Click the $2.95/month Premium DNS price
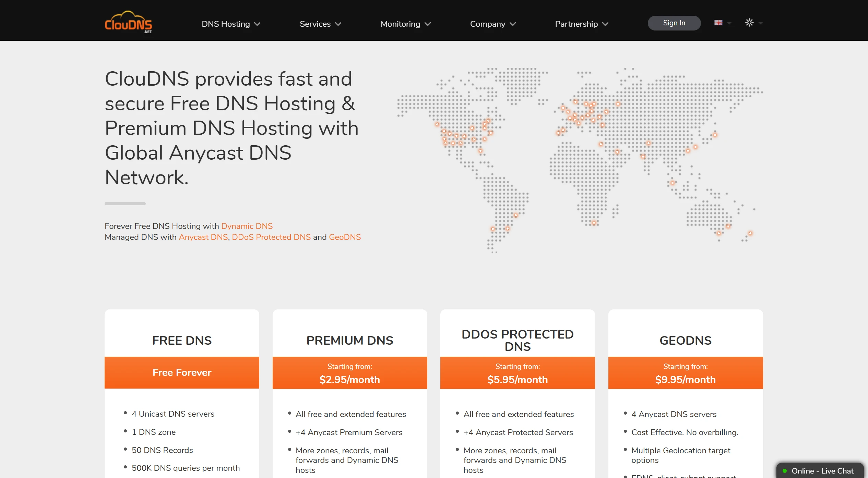The image size is (868, 478). click(349, 380)
